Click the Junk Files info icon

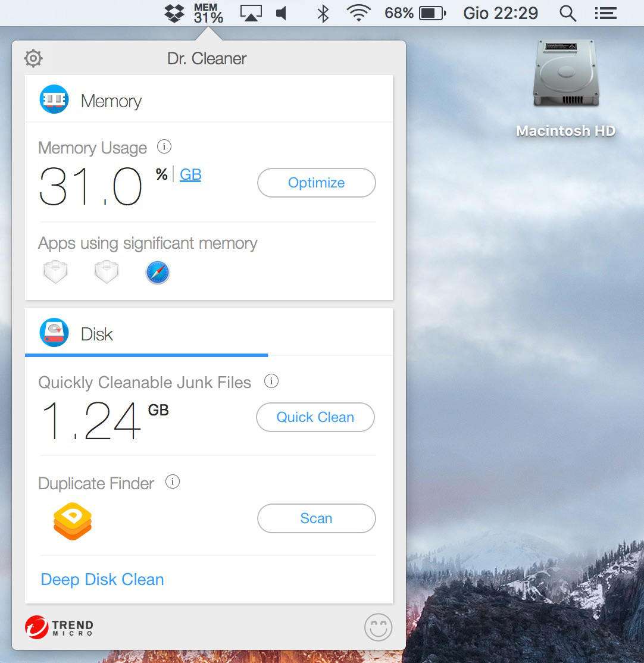(271, 381)
